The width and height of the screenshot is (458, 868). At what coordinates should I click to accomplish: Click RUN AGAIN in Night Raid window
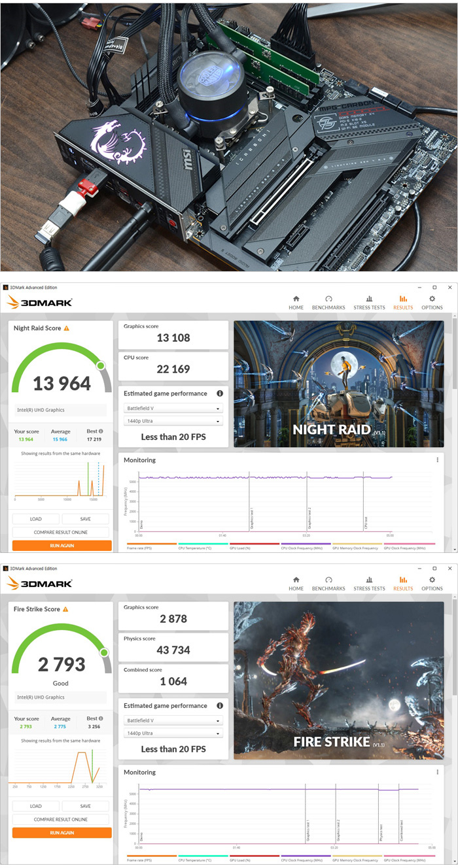pyautogui.click(x=62, y=545)
